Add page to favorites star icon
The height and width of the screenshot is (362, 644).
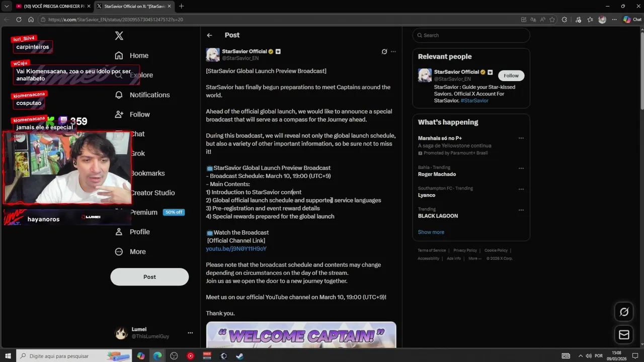point(552,20)
